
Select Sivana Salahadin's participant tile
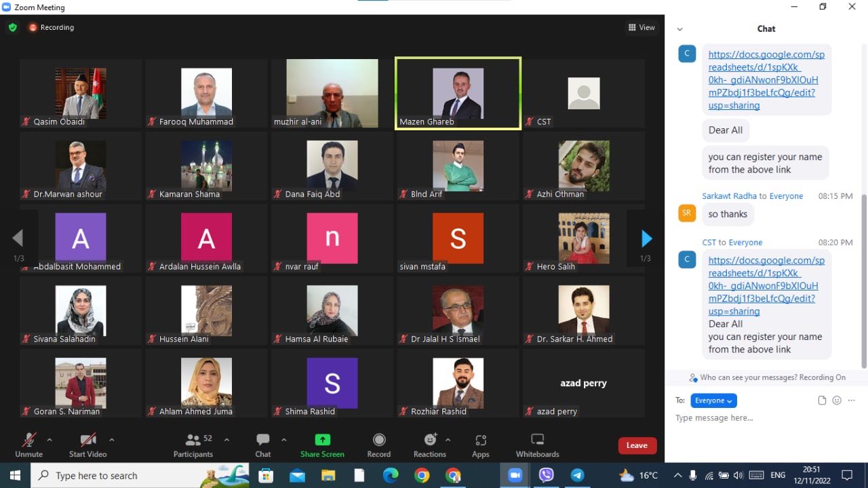[81, 310]
